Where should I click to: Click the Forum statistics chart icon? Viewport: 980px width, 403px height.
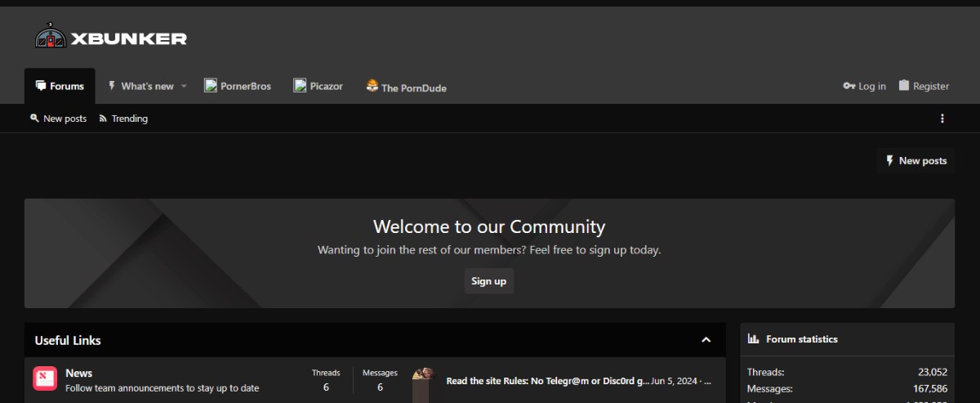pos(753,339)
